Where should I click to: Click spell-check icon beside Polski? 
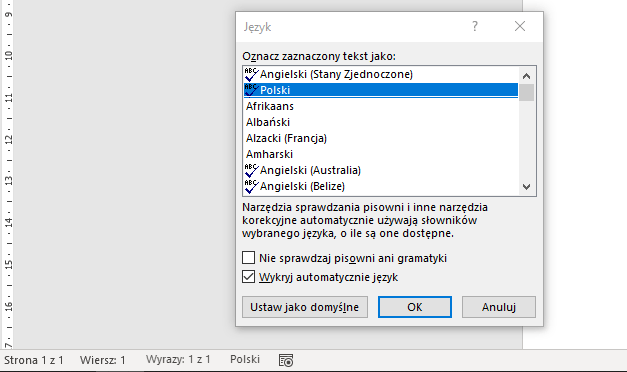[251, 90]
